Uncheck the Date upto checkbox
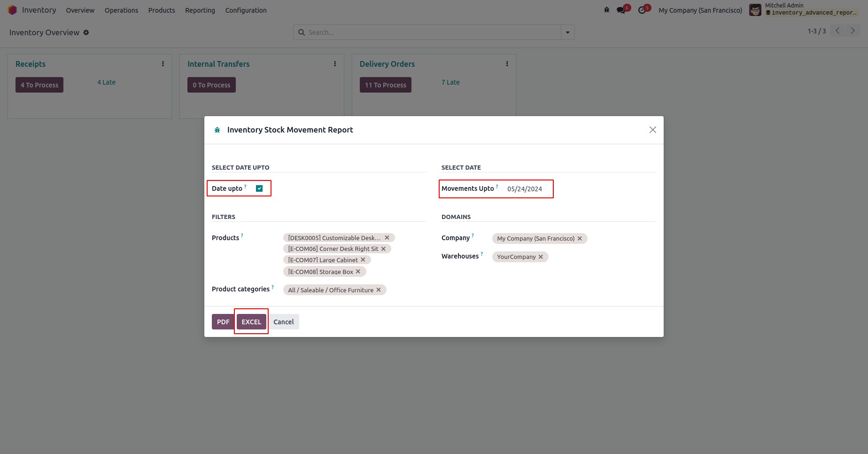 point(259,188)
